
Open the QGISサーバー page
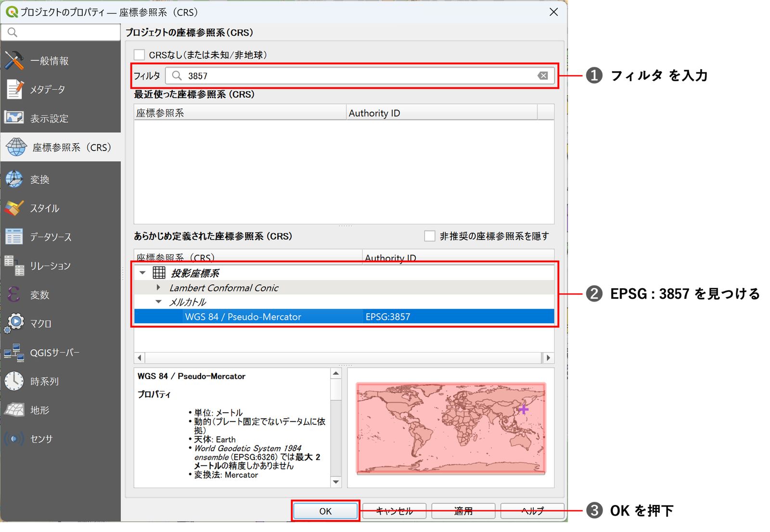click(x=61, y=353)
